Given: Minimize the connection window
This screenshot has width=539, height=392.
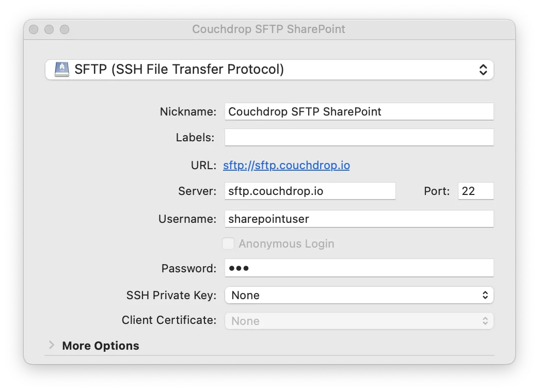Looking at the screenshot, I should pyautogui.click(x=49, y=29).
